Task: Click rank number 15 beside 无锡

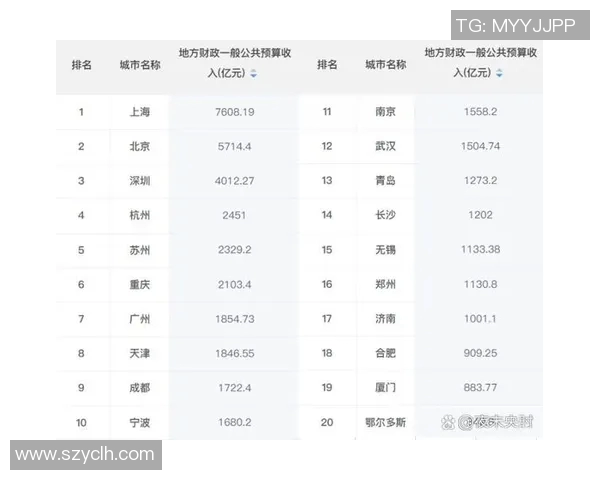Action: [x=327, y=250]
